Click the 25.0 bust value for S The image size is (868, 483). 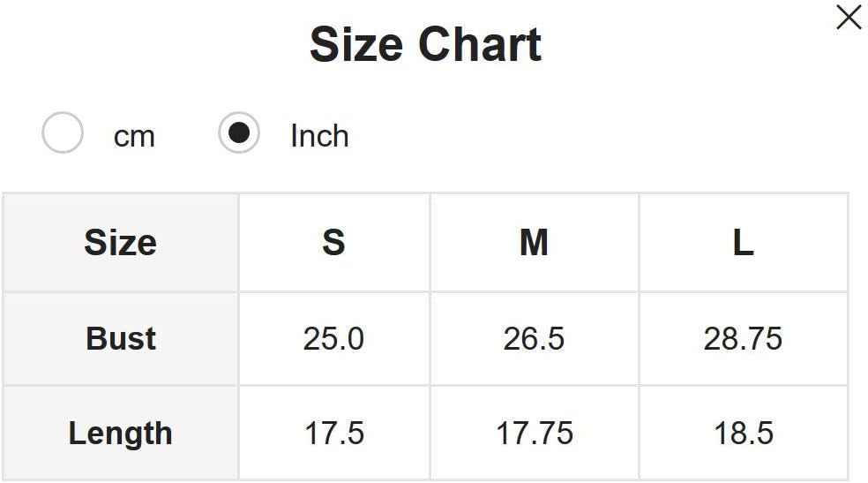point(333,338)
